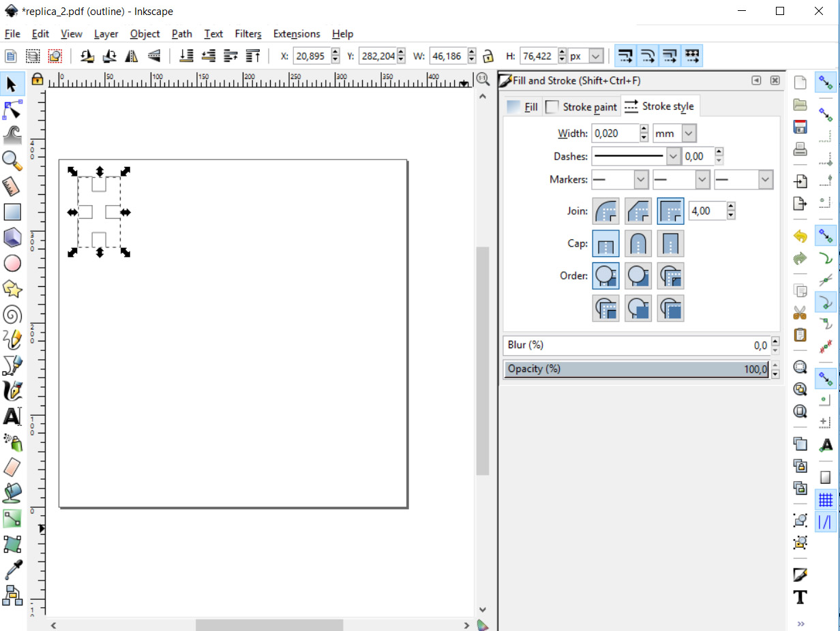Select the Selector arrow tool
Viewport: 840px width, 631px height.
click(12, 84)
